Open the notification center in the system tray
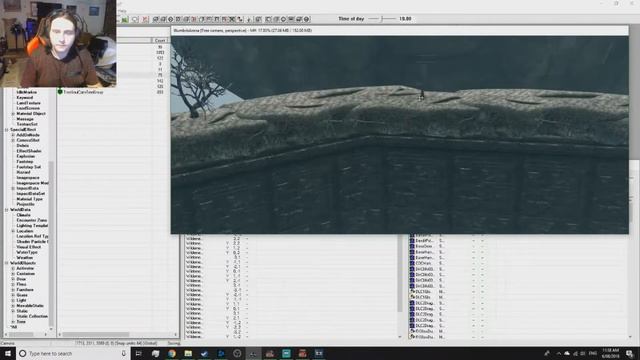The image size is (640, 360). click(x=629, y=353)
